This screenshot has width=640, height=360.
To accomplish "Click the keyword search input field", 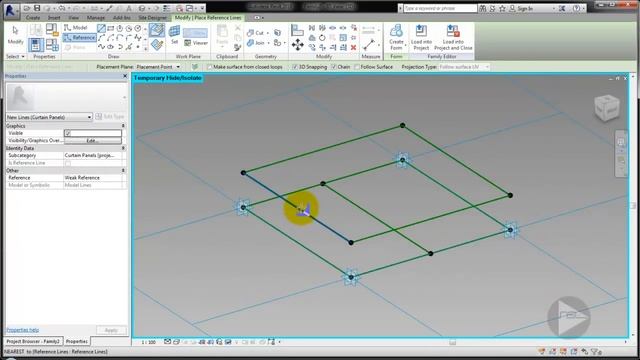I will 440,8.
